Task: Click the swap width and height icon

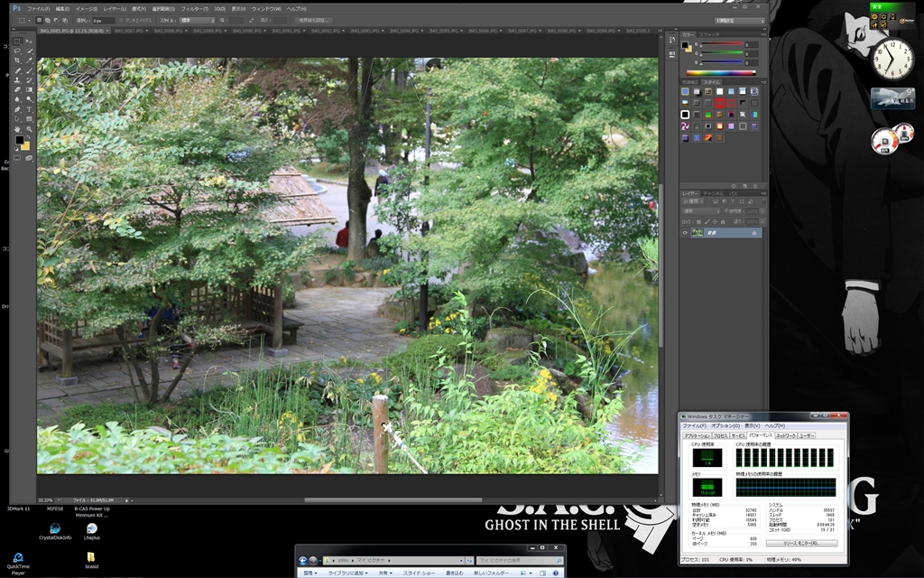Action: (x=252, y=21)
